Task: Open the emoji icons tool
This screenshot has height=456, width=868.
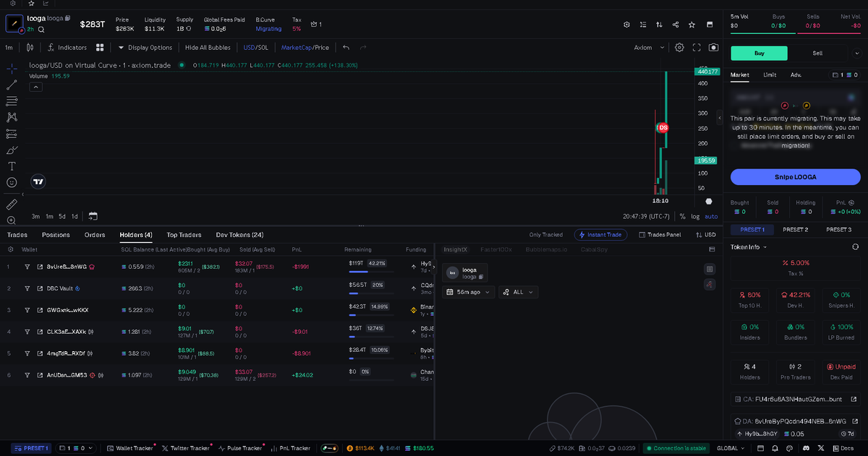Action: pos(12,183)
